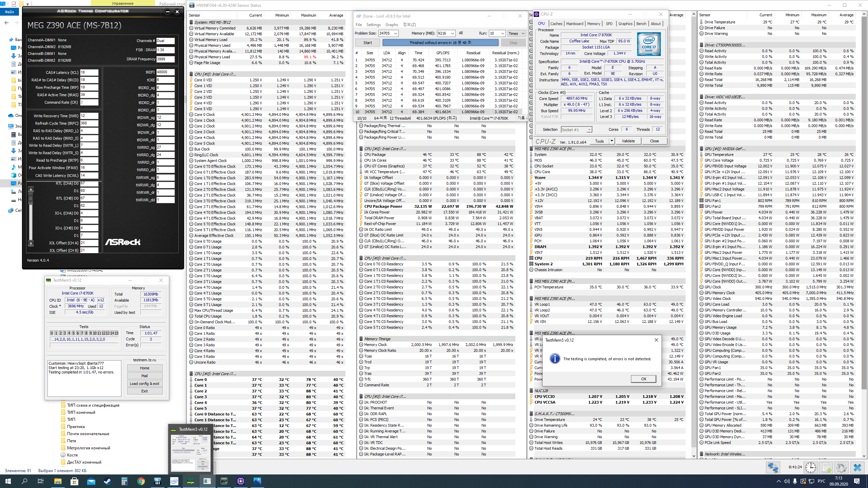The width and height of the screenshot is (868, 488).
Task: Click the Calculator taskbar icon
Action: (x=124, y=481)
